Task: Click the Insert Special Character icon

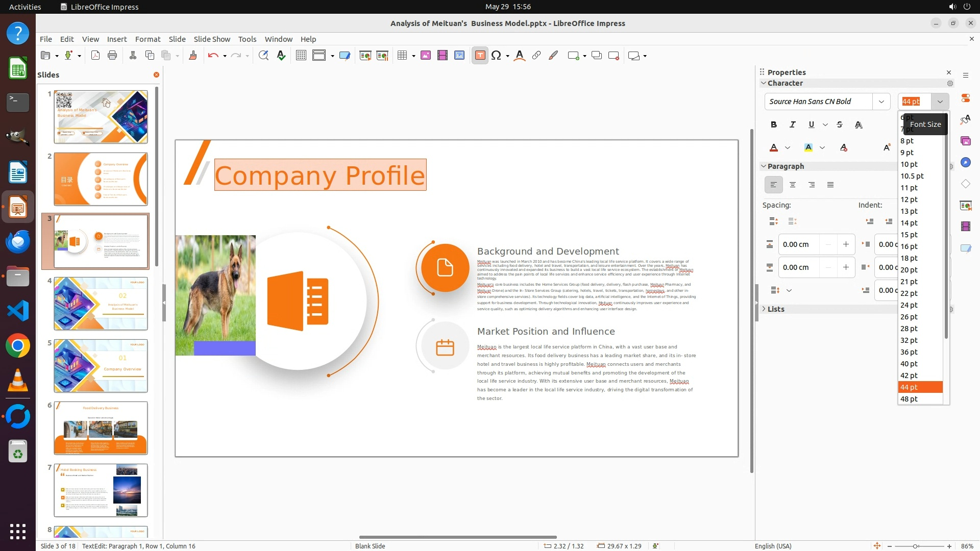Action: click(496, 56)
